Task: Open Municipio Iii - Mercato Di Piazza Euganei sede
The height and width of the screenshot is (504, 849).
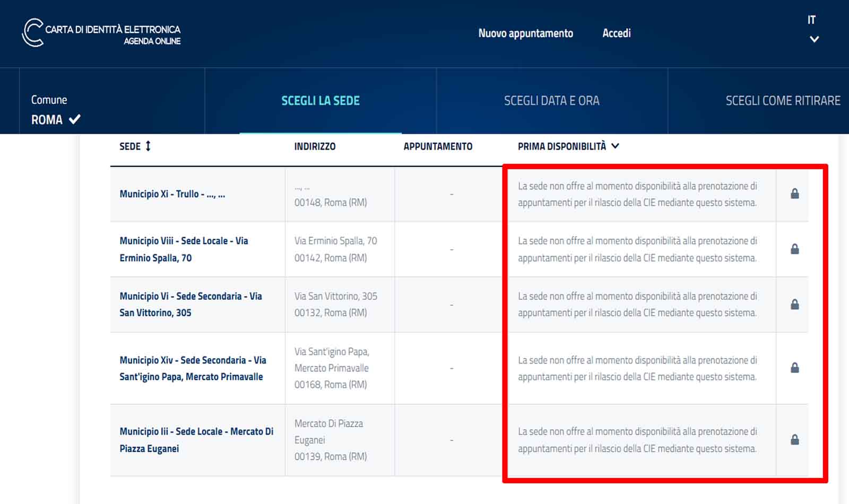Action: coord(196,440)
